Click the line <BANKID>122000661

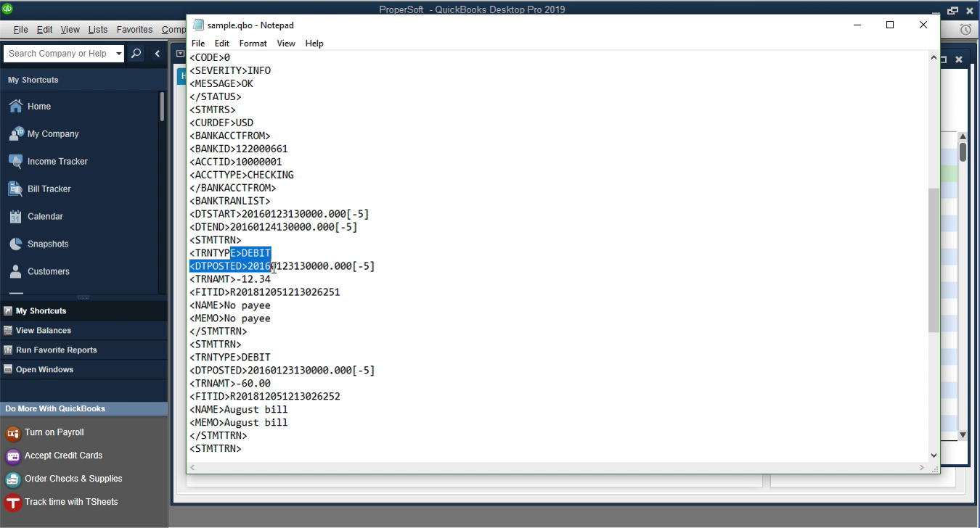click(x=239, y=149)
